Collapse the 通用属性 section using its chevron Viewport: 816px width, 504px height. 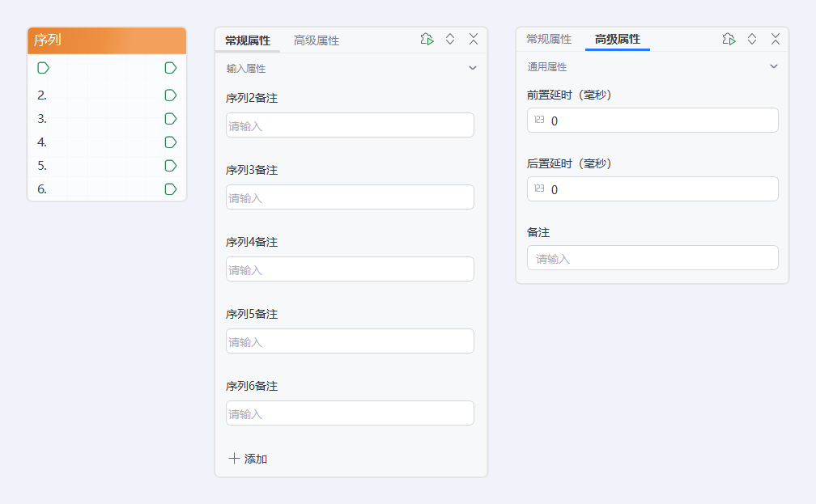pyautogui.click(x=774, y=67)
